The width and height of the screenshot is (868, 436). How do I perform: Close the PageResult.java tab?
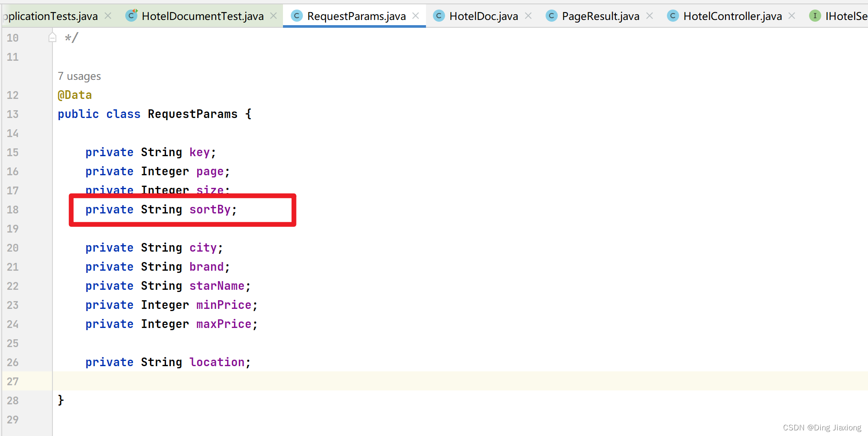click(650, 16)
